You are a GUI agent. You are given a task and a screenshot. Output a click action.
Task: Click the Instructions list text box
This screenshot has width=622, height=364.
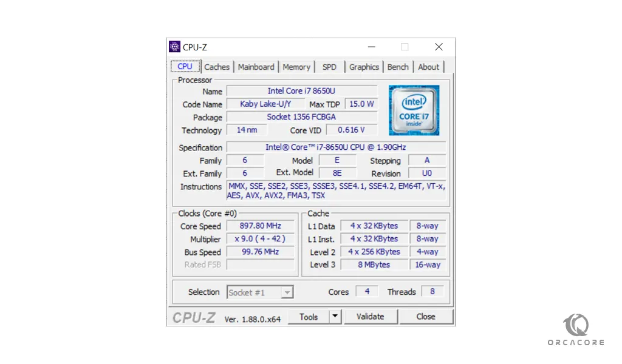pyautogui.click(x=336, y=190)
